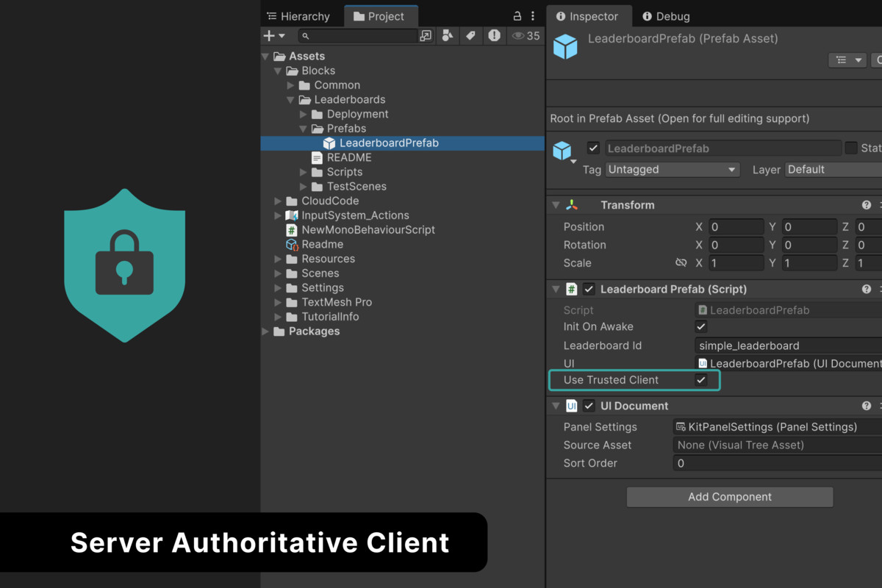Collapse the Blocks folder
Screen dimensions: 882x588
(278, 71)
